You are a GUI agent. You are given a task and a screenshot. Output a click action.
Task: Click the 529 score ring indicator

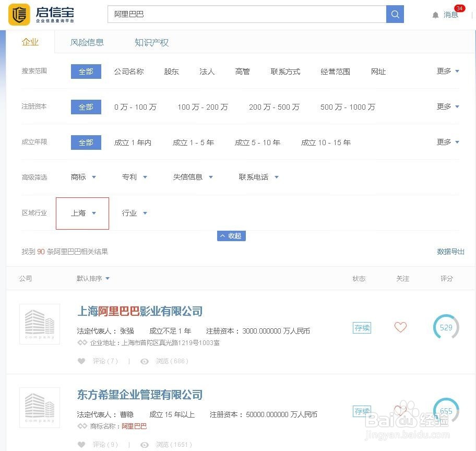coord(446,327)
